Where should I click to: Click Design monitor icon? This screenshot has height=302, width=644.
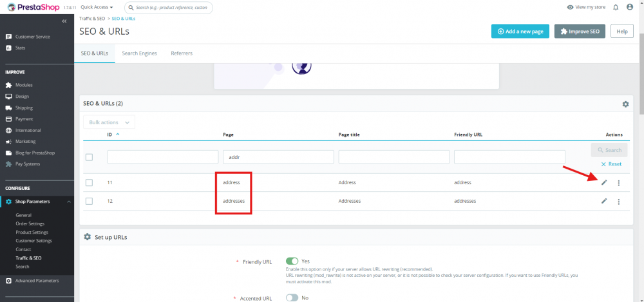pyautogui.click(x=8, y=97)
